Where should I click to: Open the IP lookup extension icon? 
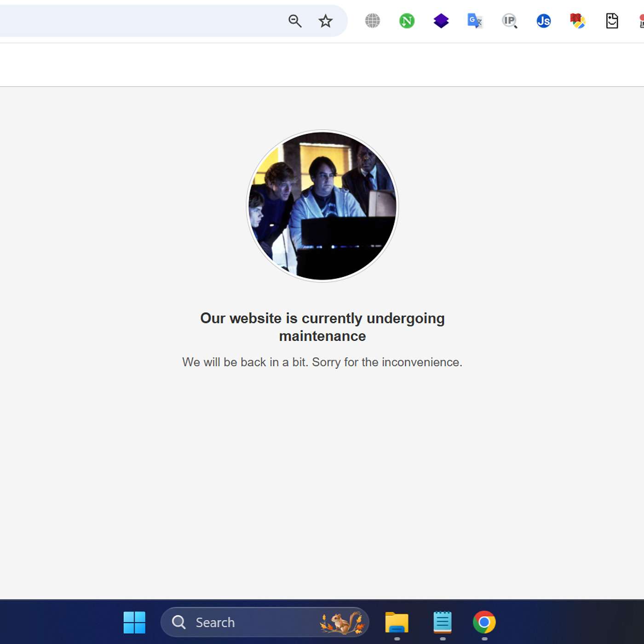pos(509,21)
